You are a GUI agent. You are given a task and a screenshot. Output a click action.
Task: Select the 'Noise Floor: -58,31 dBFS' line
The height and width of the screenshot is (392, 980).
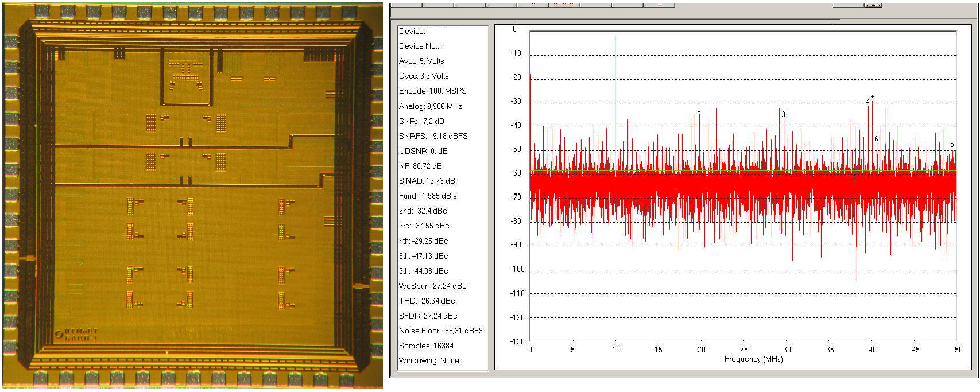point(441,331)
